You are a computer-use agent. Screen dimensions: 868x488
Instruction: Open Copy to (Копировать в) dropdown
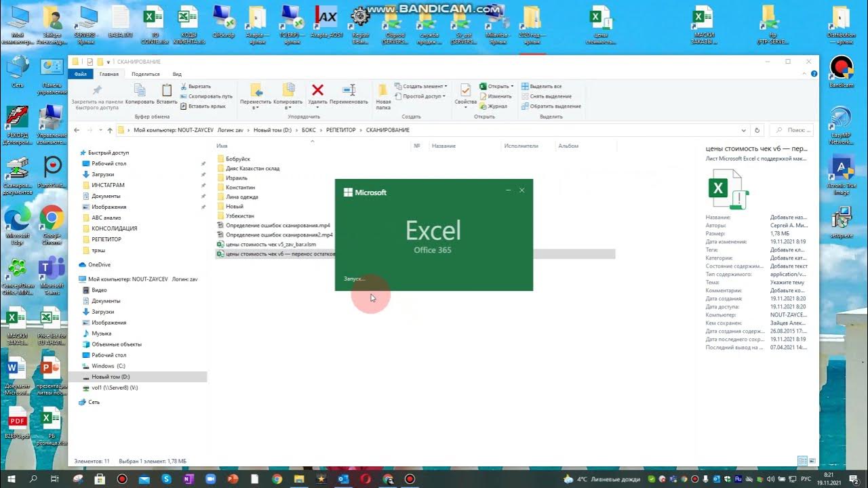pos(288,96)
